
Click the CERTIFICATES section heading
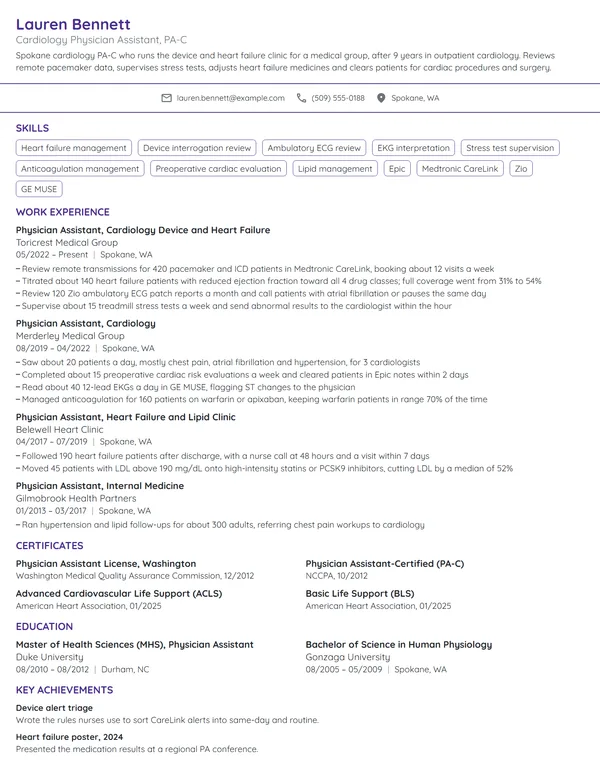[x=50, y=545]
